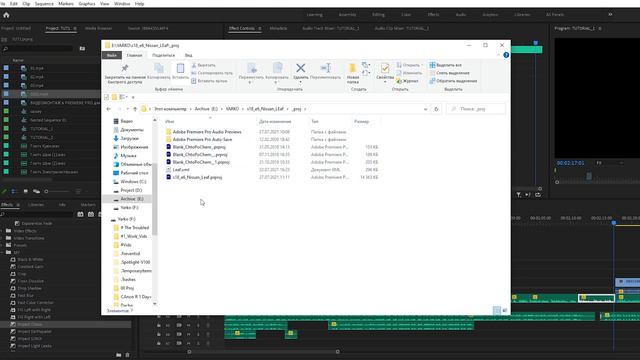Toggle the checkbox in Explorer quick access toolbar
This screenshot has height=360, width=640.
107,97
